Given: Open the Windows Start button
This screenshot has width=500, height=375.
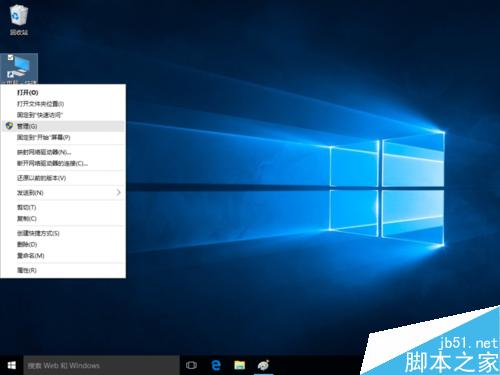Looking at the screenshot, I should pyautogui.click(x=12, y=365).
